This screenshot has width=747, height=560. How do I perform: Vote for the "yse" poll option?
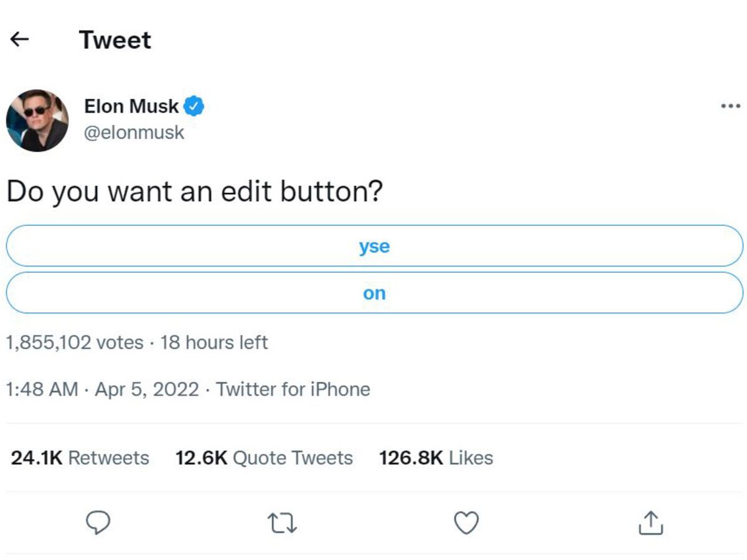[374, 246]
